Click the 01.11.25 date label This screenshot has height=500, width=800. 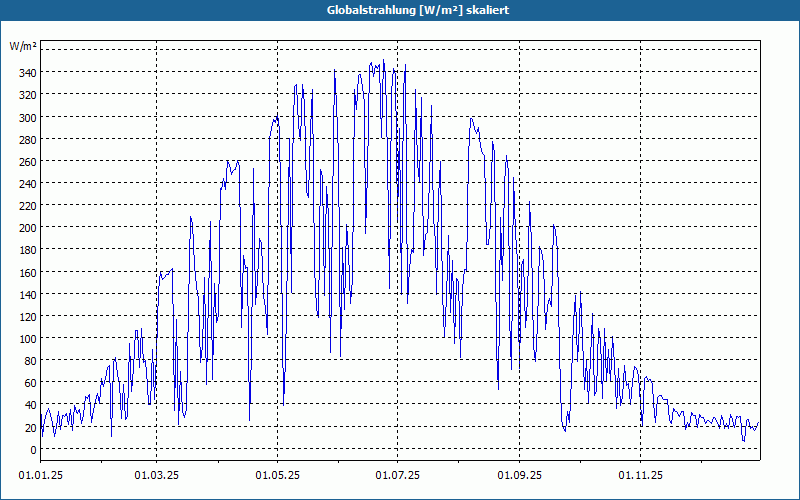(640, 476)
